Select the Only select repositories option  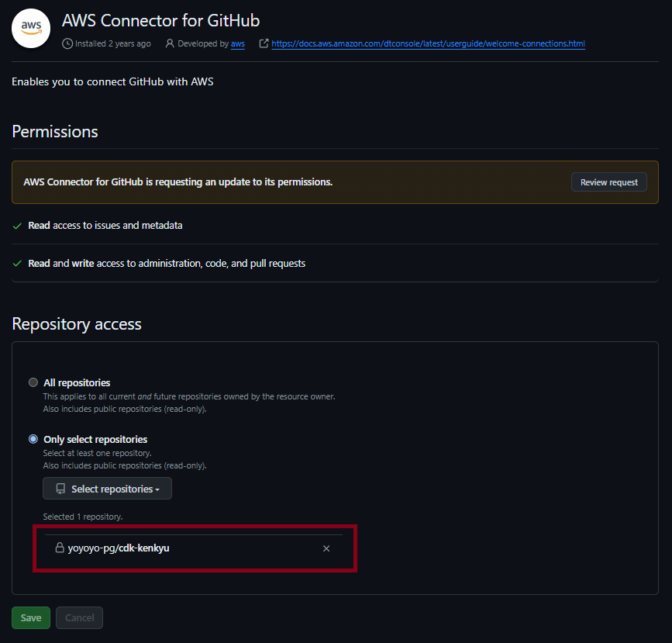pyautogui.click(x=33, y=439)
